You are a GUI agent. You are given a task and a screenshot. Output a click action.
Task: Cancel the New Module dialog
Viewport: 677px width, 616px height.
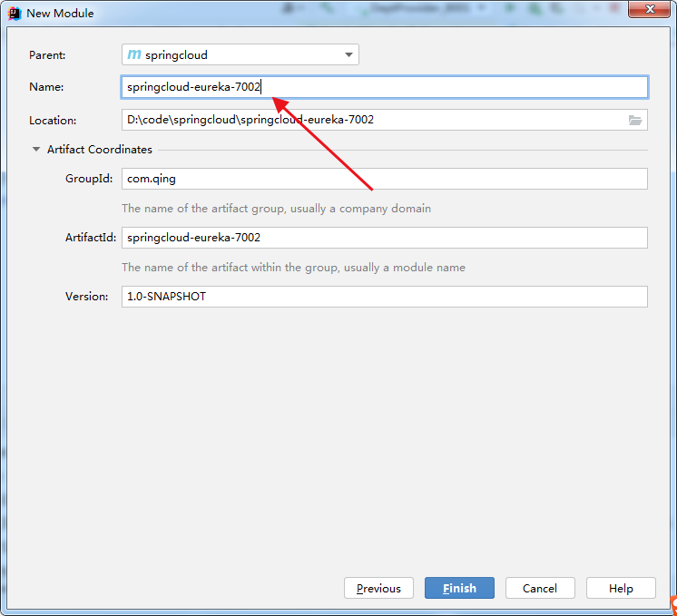click(x=540, y=588)
